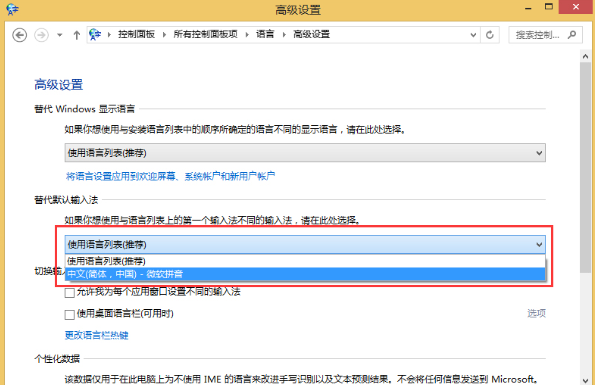Viewport: 595px width, 385px height.
Task: Open 更改语言栏热键 link
Action: (x=96, y=335)
